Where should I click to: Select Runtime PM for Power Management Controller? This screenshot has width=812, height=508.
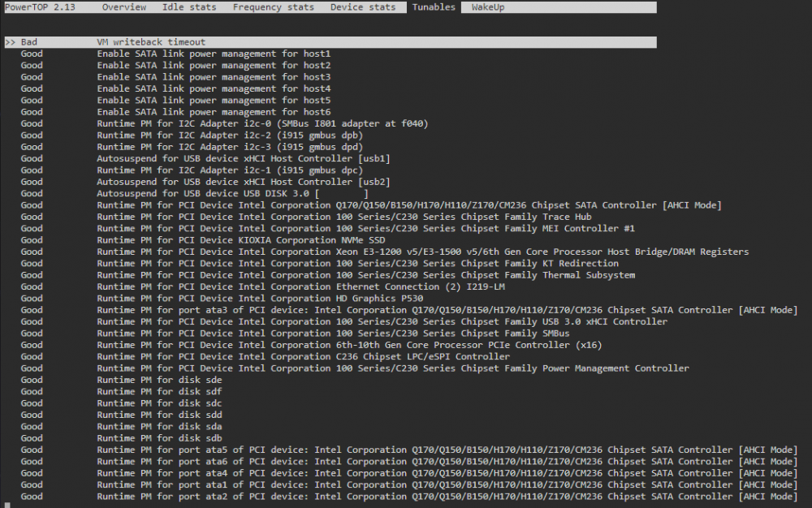393,368
